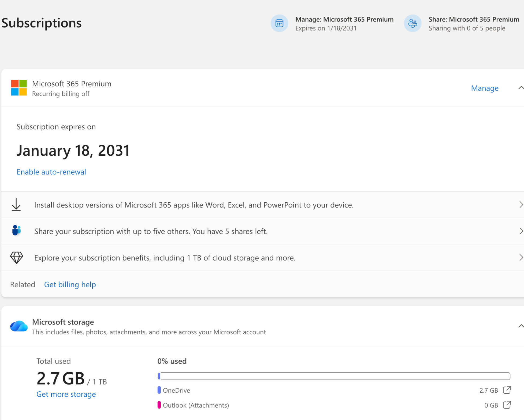Click the Microsoft four-color logo icon
The width and height of the screenshot is (524, 420).
pyautogui.click(x=19, y=88)
